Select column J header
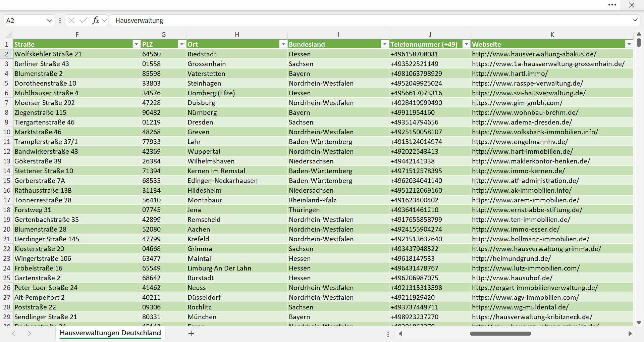644x342 pixels. [430, 35]
